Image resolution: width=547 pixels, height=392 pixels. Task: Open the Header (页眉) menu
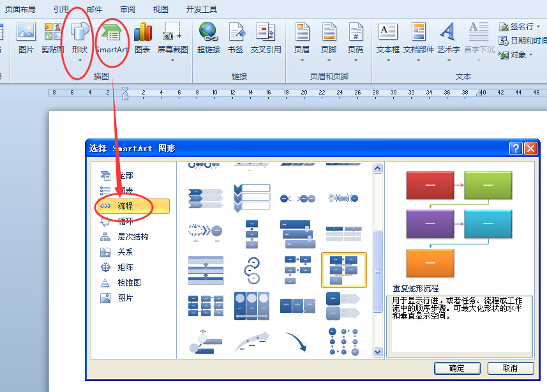coord(302,42)
